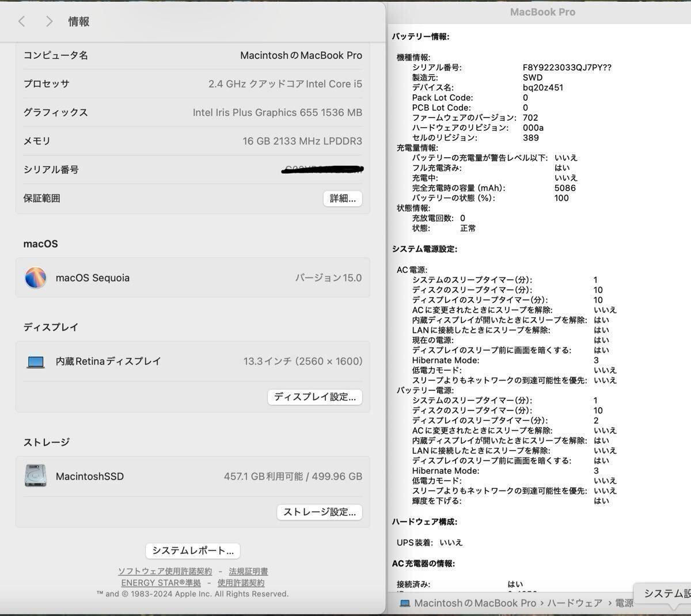This screenshot has width=691, height=616.
Task: Open 使用許諾契約 link at bottom
Action: (x=241, y=583)
